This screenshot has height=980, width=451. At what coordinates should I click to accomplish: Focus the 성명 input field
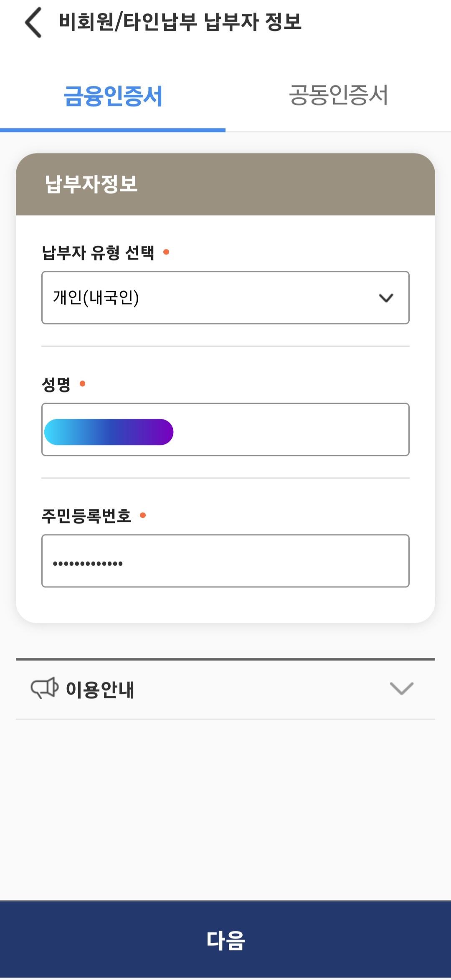pos(225,429)
